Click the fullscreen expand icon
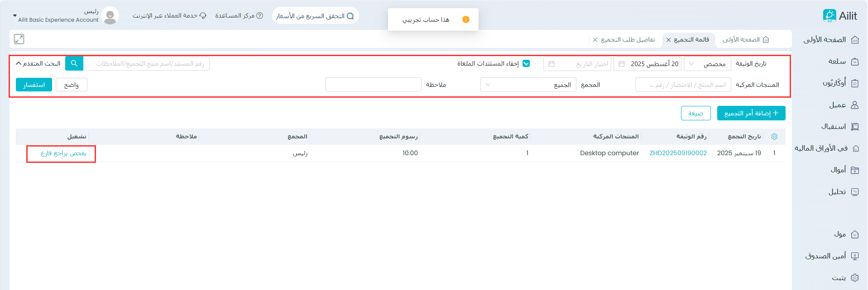Image resolution: width=868 pixels, height=290 pixels. coord(19,39)
